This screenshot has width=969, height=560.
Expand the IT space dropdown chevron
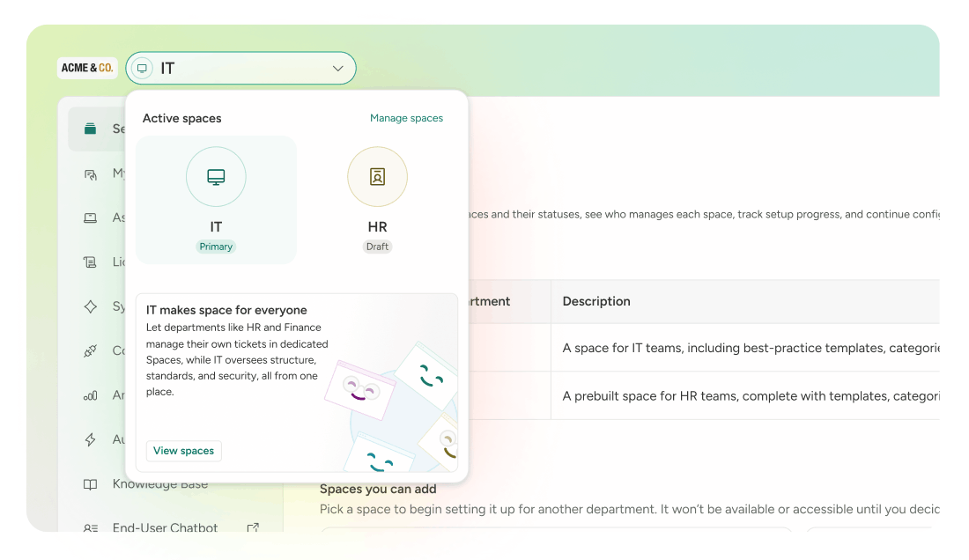tap(337, 69)
